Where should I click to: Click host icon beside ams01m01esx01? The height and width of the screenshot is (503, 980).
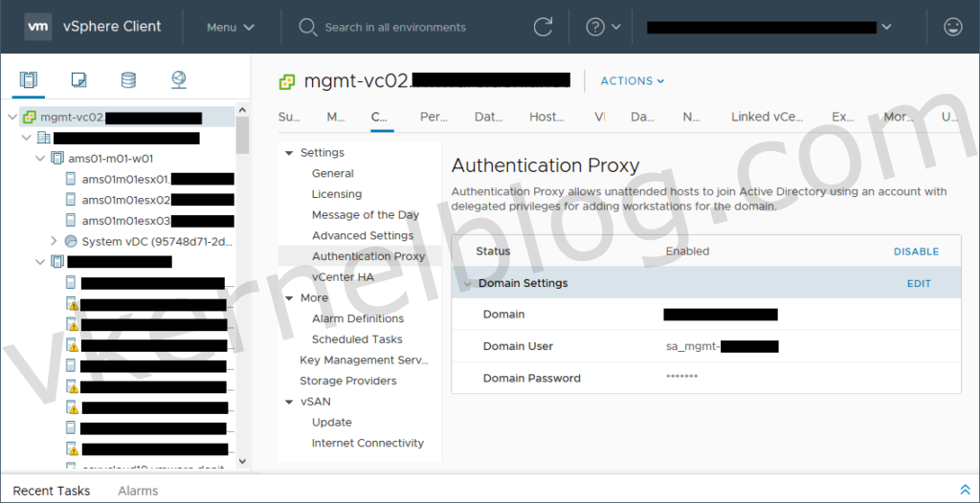(71, 180)
